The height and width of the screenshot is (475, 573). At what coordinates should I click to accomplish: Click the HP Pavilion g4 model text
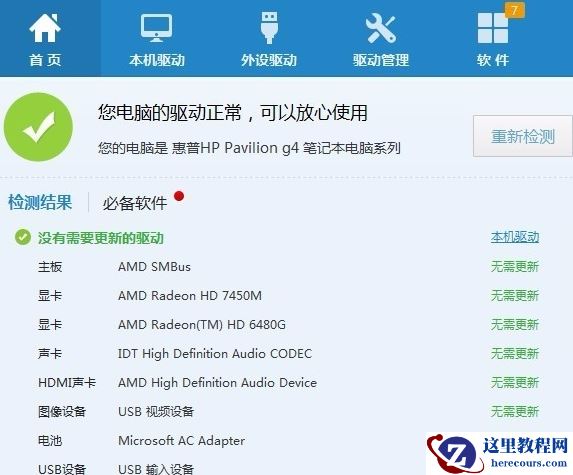[250, 148]
